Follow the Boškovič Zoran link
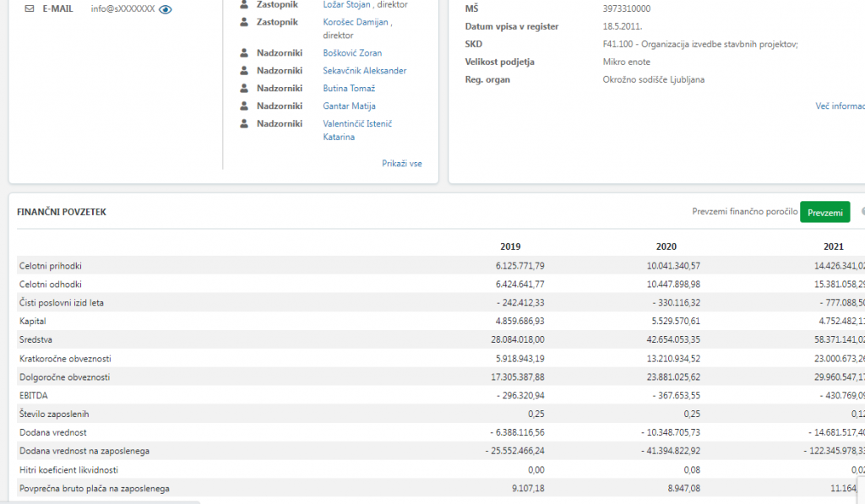Viewport: 865px width, 504px height. coord(352,53)
